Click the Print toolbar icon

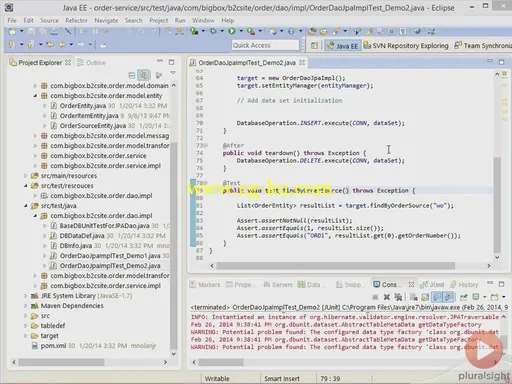[54, 31]
